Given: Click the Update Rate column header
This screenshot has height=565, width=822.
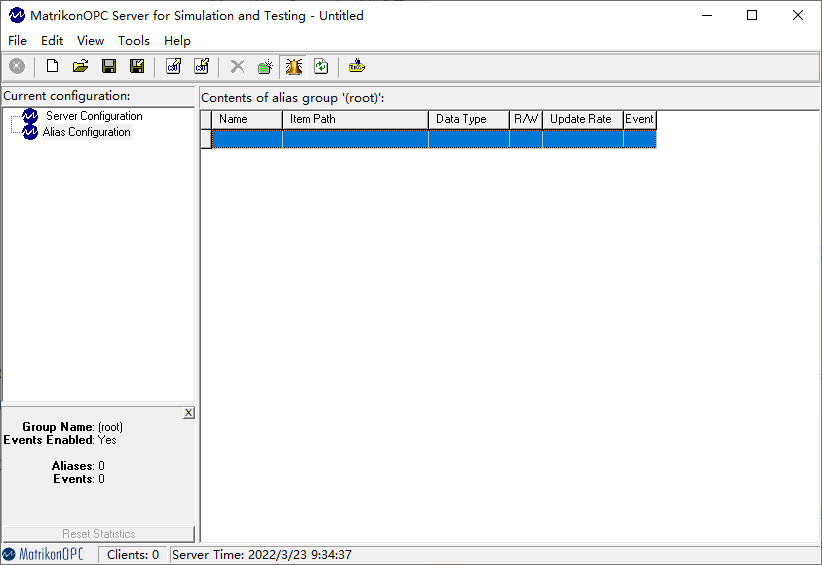Looking at the screenshot, I should click(x=583, y=119).
